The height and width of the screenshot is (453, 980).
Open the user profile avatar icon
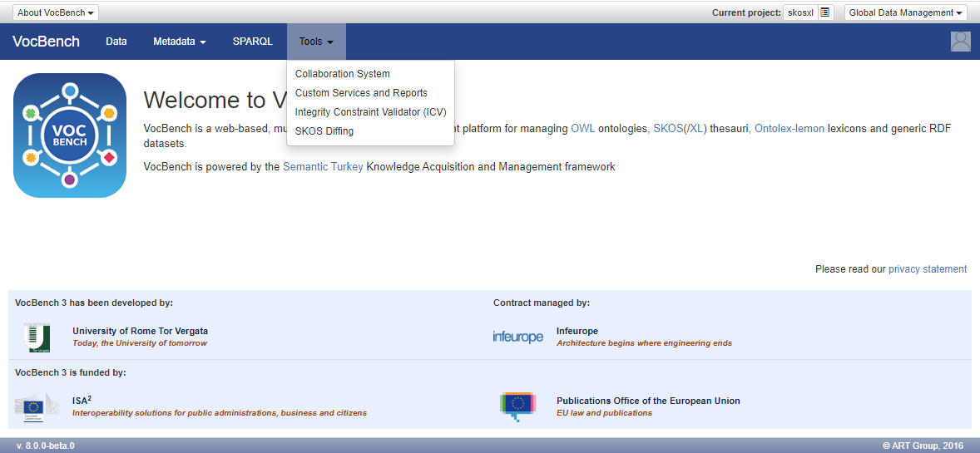click(960, 42)
